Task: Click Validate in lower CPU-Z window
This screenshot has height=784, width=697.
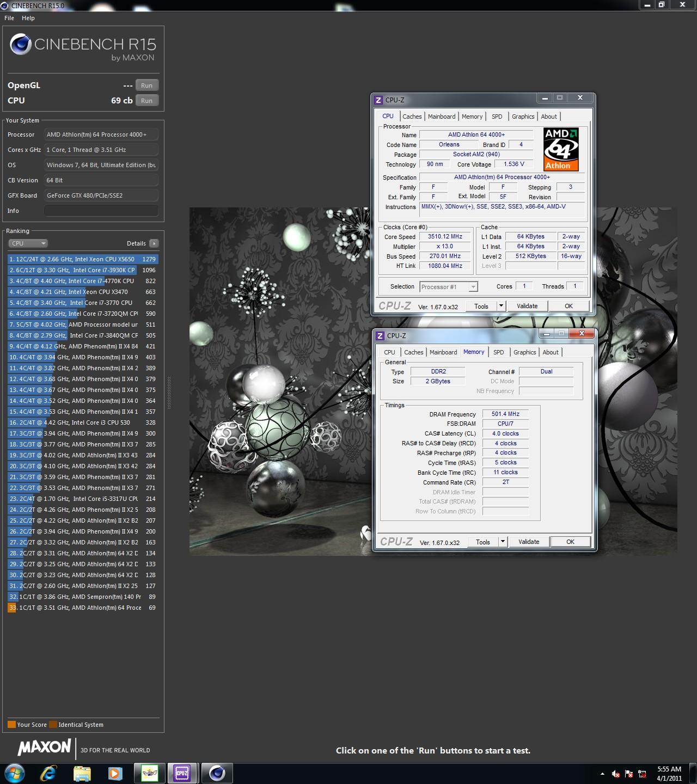Action: (x=529, y=542)
